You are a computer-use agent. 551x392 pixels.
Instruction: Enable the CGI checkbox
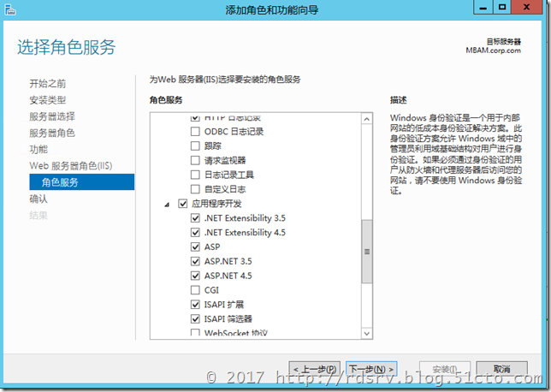[x=195, y=290]
